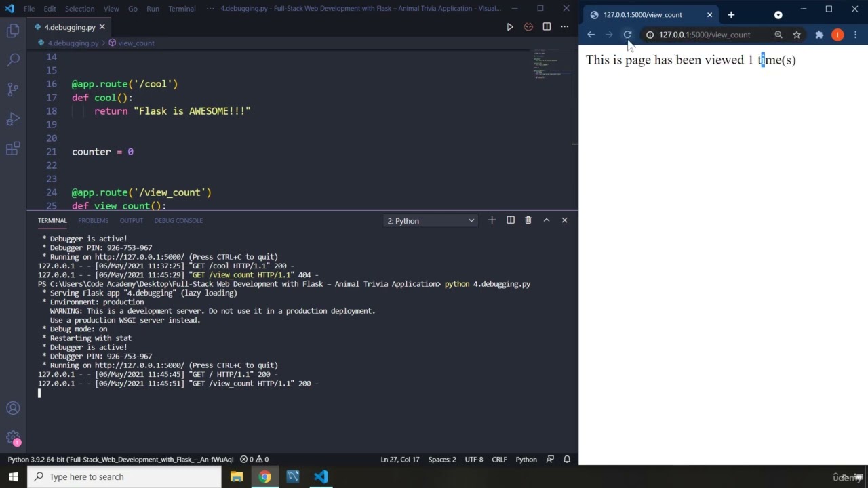868x488 pixels.
Task: Click 'Spaces: 2' indentation setting
Action: (x=442, y=459)
